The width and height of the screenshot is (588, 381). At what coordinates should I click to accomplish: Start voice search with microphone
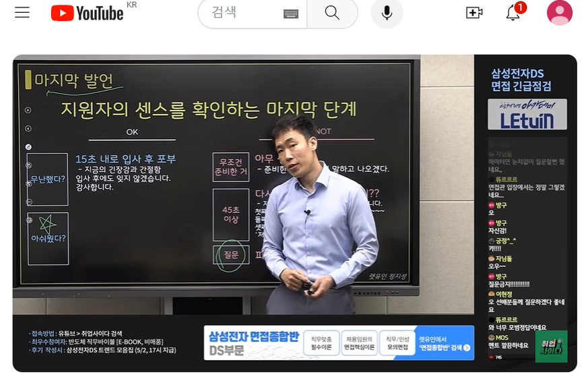[387, 13]
